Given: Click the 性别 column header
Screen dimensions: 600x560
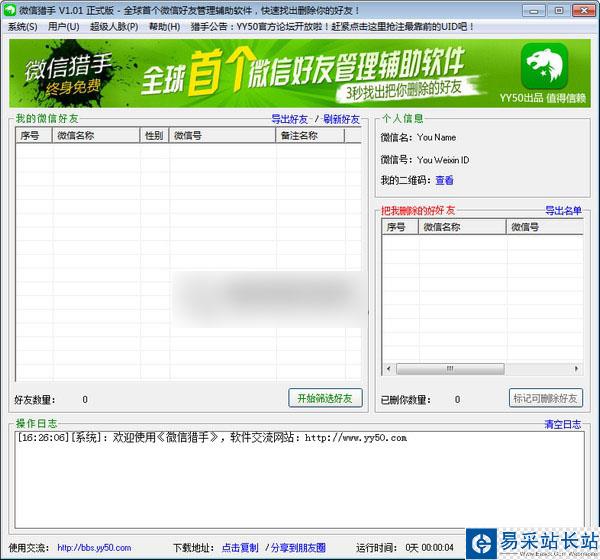Looking at the screenshot, I should 154,136.
